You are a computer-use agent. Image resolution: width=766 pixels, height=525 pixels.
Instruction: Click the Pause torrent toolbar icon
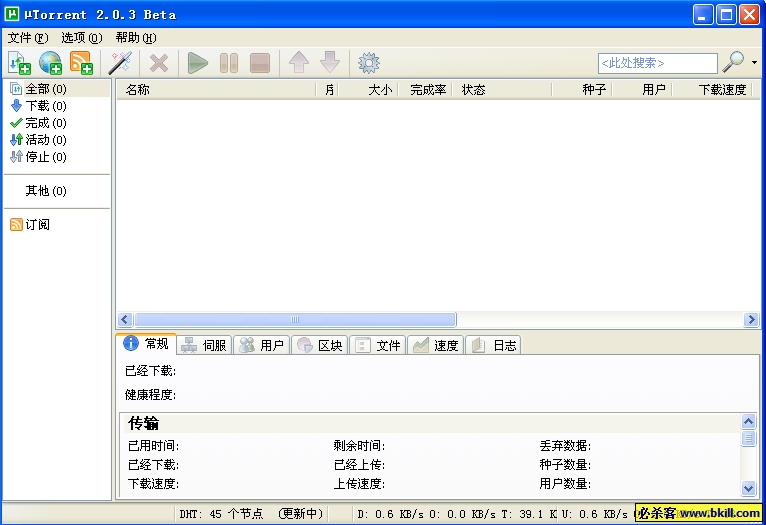click(x=229, y=63)
